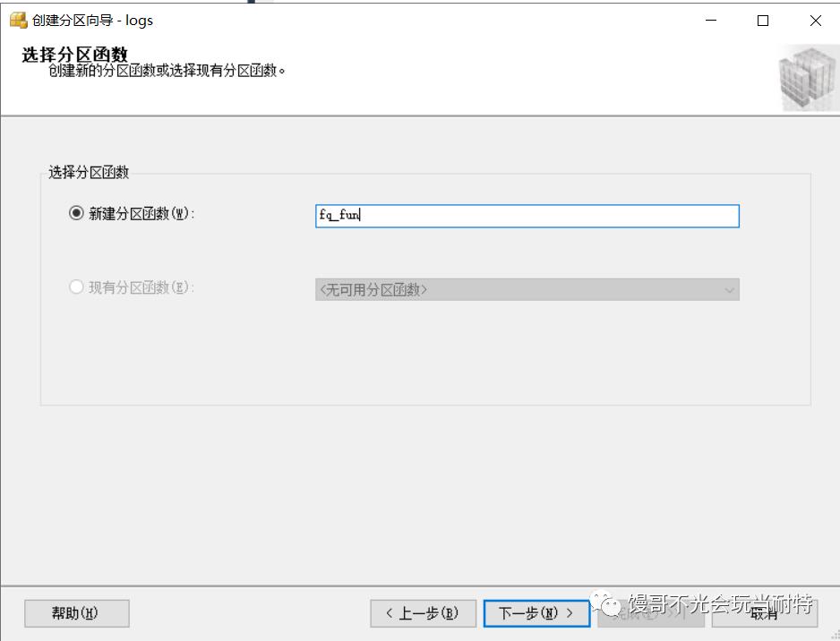This screenshot has height=641, width=840.
Task: Choose the 现有分区函数(E) radio option
Action: coord(77,287)
